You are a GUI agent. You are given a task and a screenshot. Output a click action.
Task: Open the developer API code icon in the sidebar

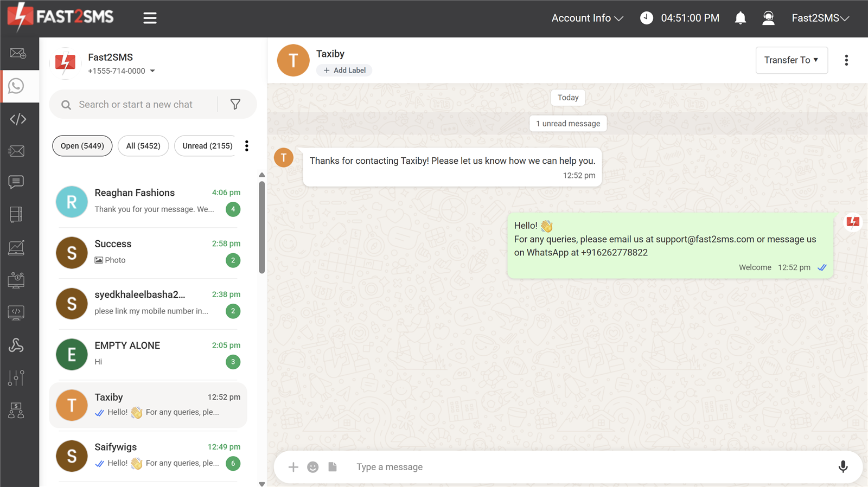pos(18,119)
